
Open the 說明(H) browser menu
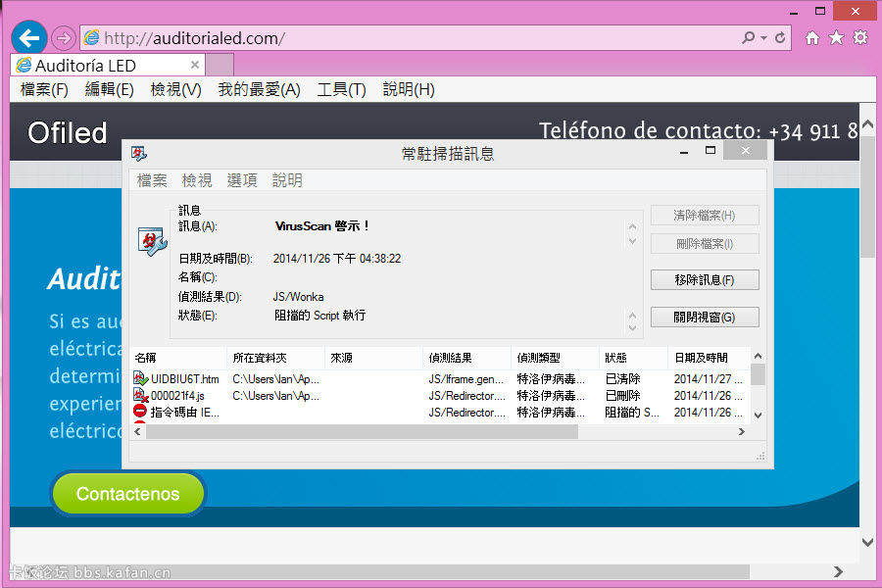coord(409,89)
